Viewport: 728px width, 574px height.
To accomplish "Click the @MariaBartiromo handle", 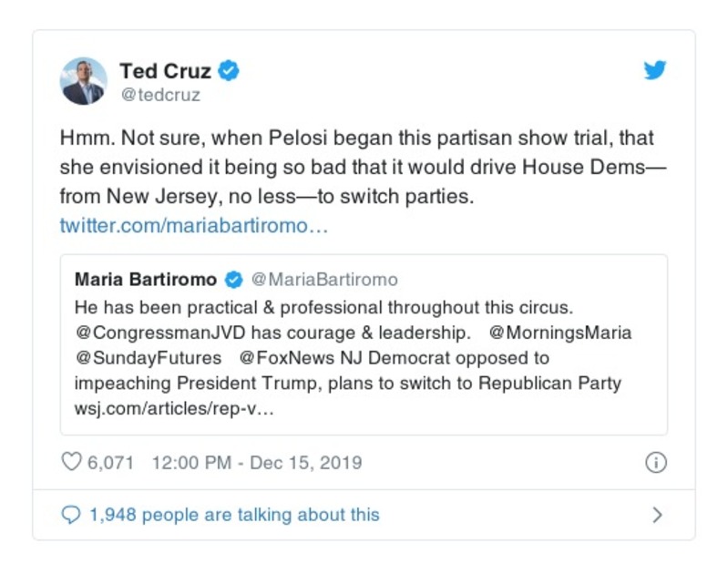I will click(x=323, y=279).
